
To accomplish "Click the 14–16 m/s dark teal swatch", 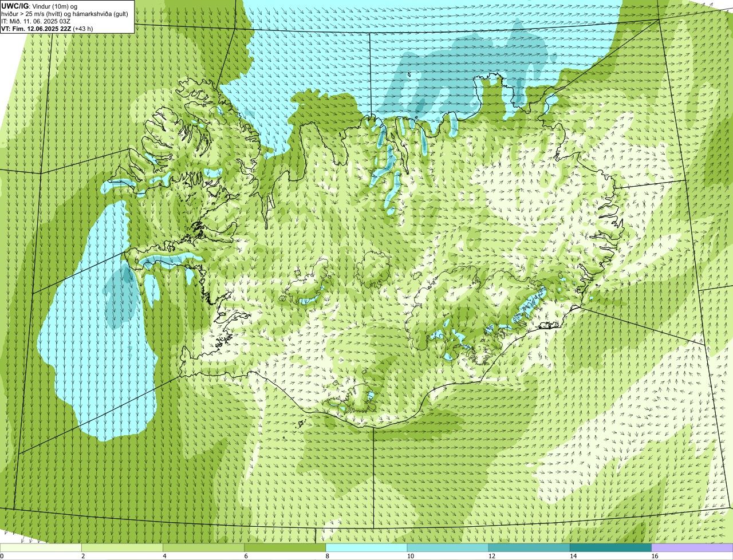I will [x=610, y=547].
